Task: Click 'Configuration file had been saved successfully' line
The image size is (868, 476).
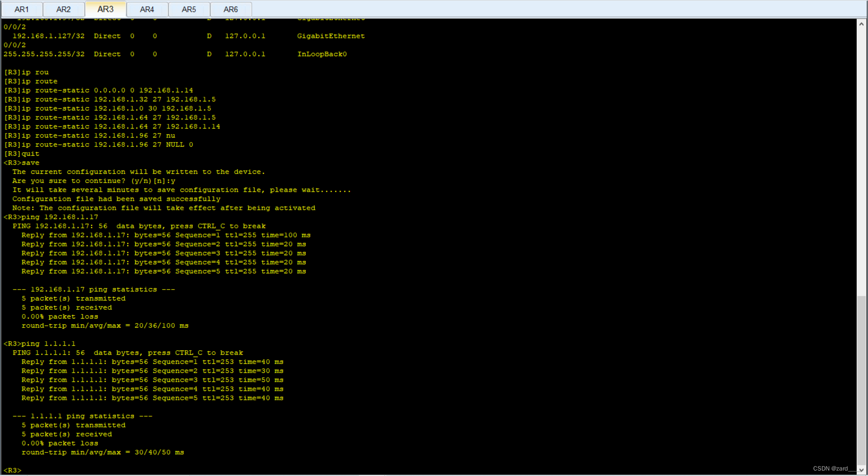Action: point(117,199)
